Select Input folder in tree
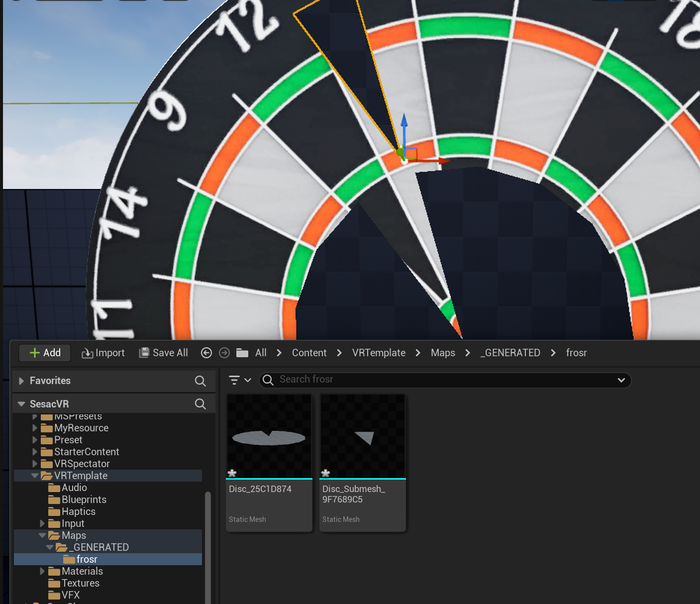This screenshot has width=700, height=604. click(x=73, y=523)
